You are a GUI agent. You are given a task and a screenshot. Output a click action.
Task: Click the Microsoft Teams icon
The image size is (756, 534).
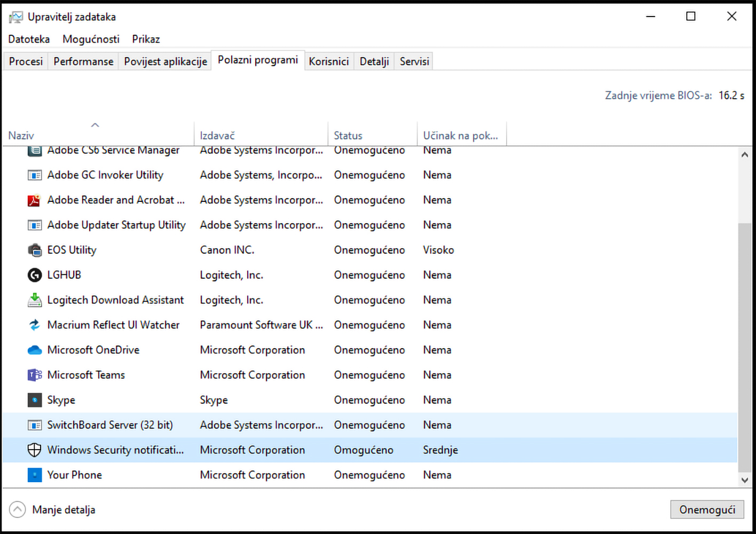click(x=35, y=375)
